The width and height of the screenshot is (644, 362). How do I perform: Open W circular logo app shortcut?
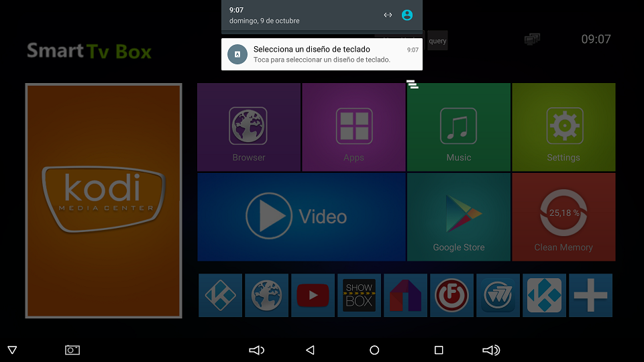coord(498,296)
